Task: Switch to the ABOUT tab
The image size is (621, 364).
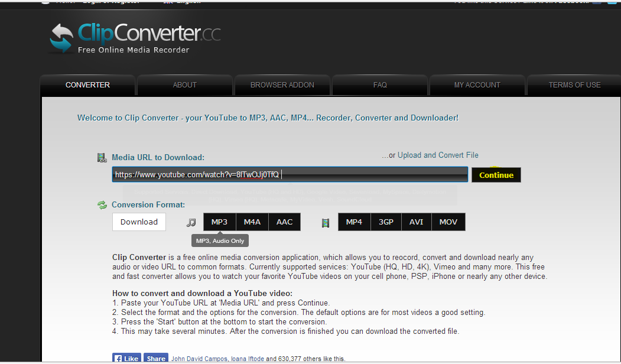Action: [184, 84]
